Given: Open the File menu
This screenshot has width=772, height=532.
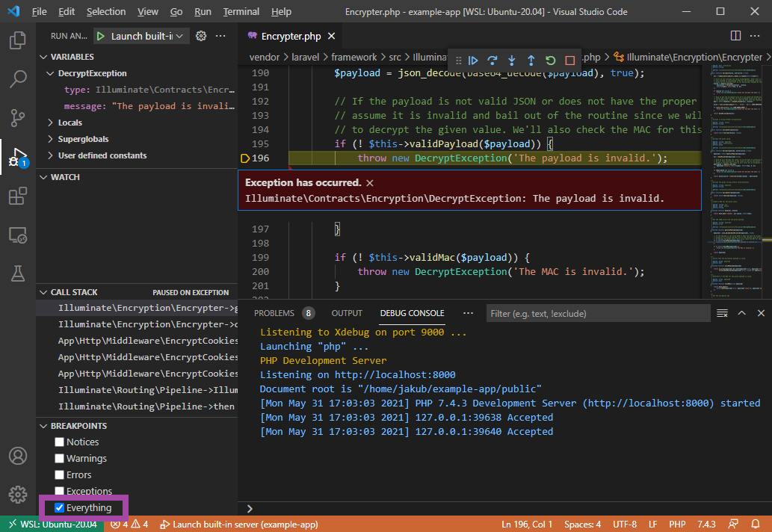Looking at the screenshot, I should click(x=39, y=11).
